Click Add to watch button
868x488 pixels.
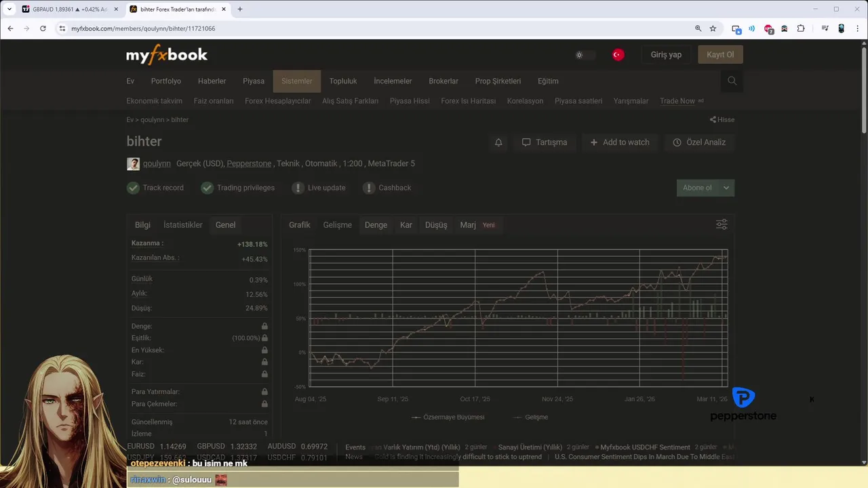pos(620,142)
